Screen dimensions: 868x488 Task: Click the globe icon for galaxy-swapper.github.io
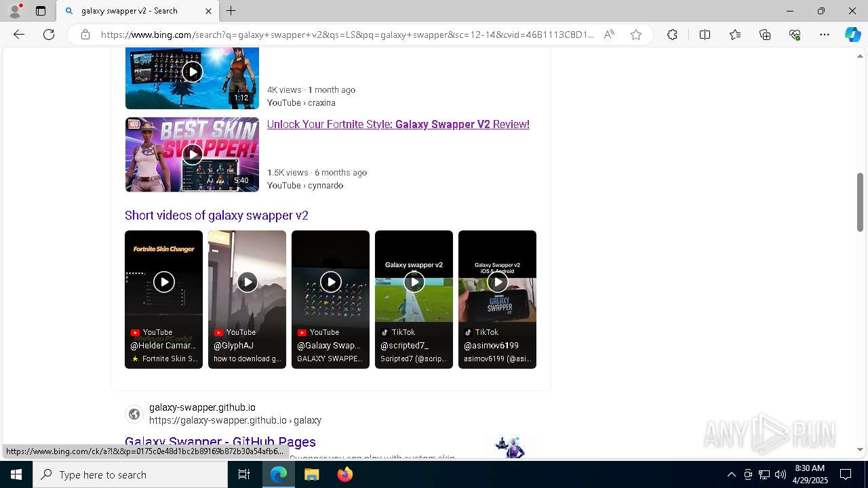click(x=134, y=414)
